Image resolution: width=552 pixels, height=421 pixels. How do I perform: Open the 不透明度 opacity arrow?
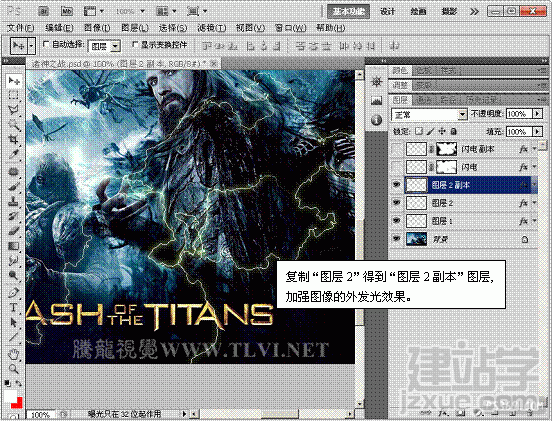pos(537,114)
